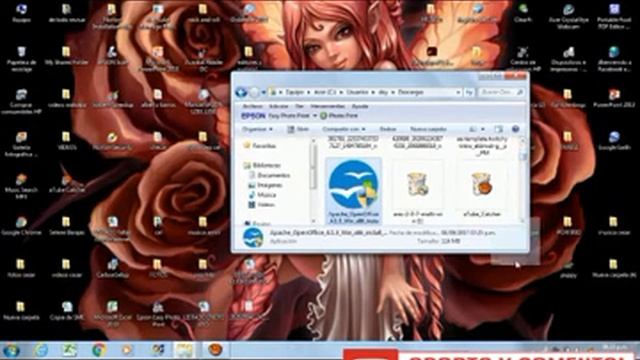Open Internet Explorer from the taskbar
The height and width of the screenshot is (360, 640).
click(x=40, y=350)
